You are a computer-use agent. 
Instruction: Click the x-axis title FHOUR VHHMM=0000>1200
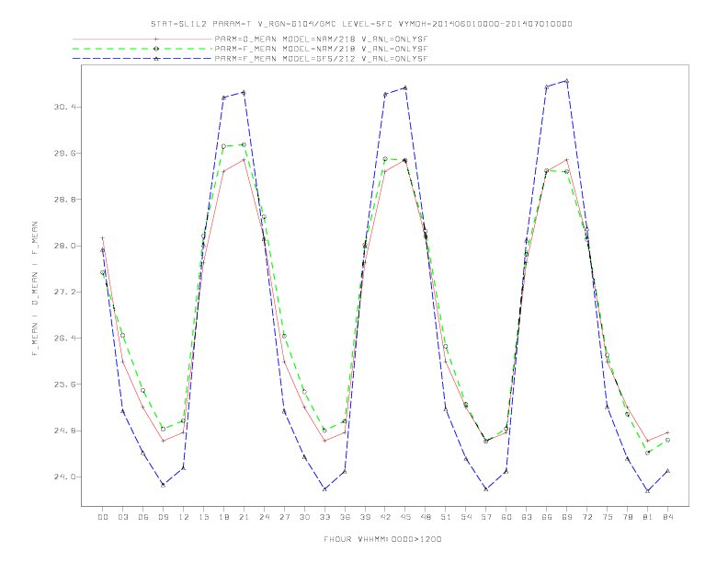click(x=382, y=539)
